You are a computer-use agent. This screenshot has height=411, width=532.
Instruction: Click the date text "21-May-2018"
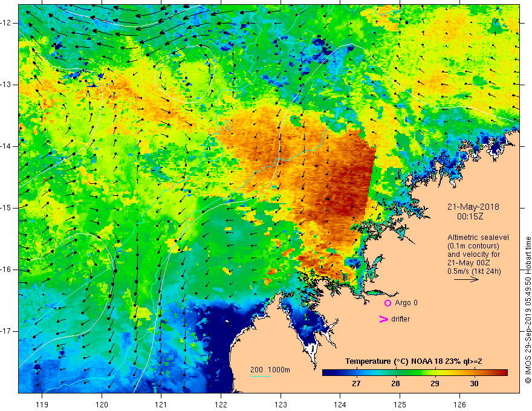(473, 207)
